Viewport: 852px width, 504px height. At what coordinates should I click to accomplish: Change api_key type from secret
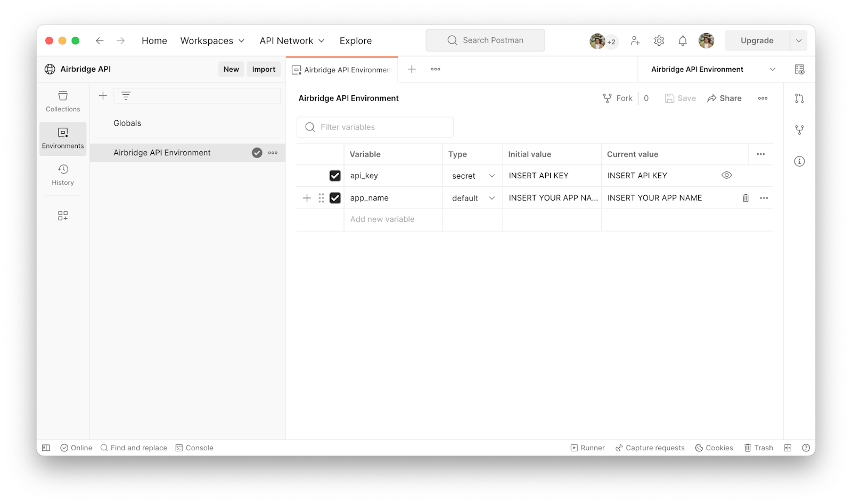click(473, 176)
